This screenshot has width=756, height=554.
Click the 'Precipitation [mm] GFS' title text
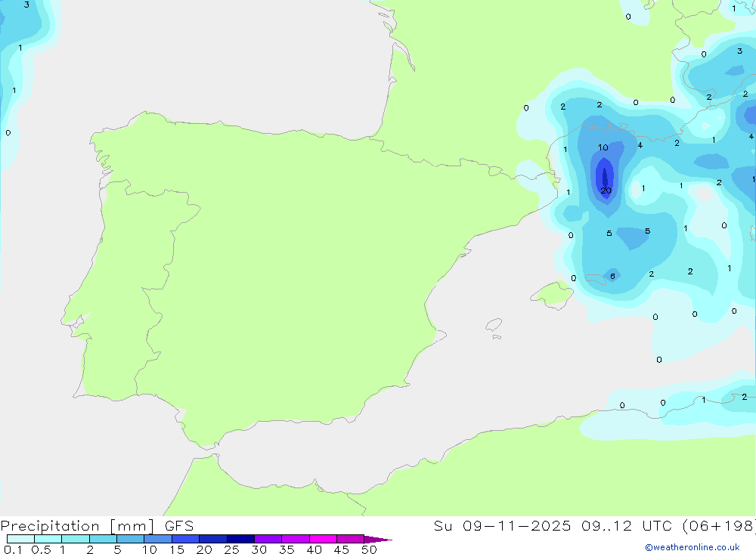tap(97, 526)
